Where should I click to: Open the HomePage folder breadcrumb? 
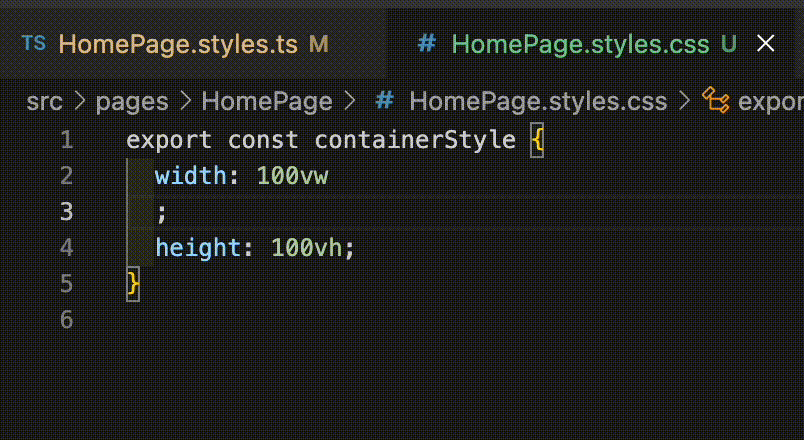click(267, 102)
